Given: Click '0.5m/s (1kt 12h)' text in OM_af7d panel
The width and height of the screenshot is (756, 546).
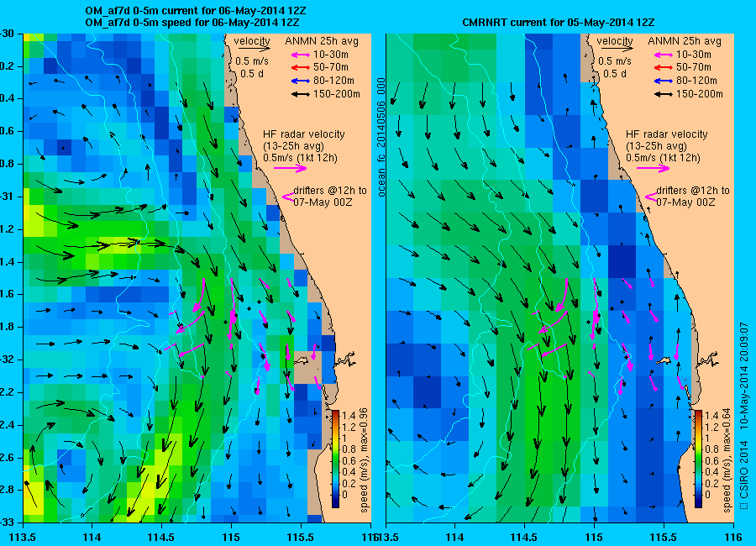Looking at the screenshot, I should [301, 158].
